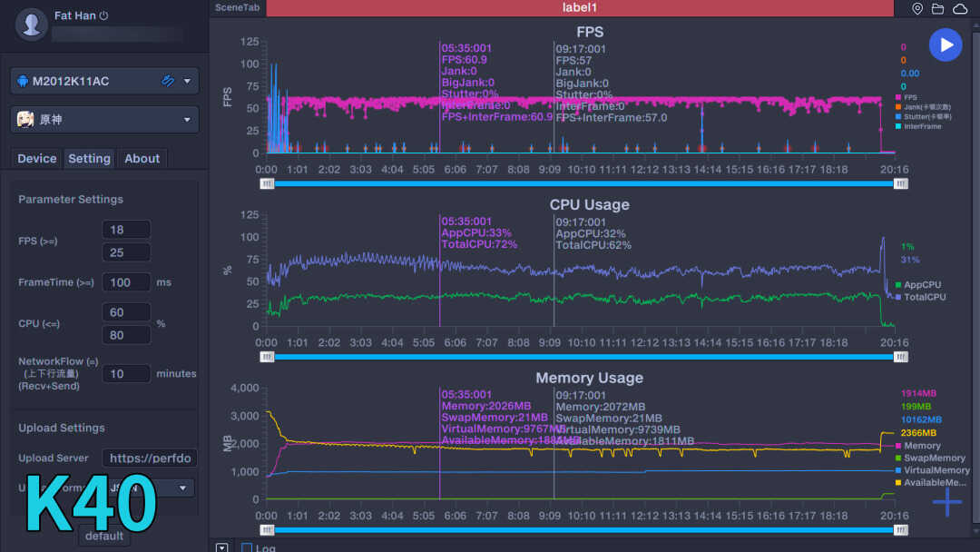980x552 pixels.
Task: Toggle the FPS legend entry
Action: click(x=906, y=97)
